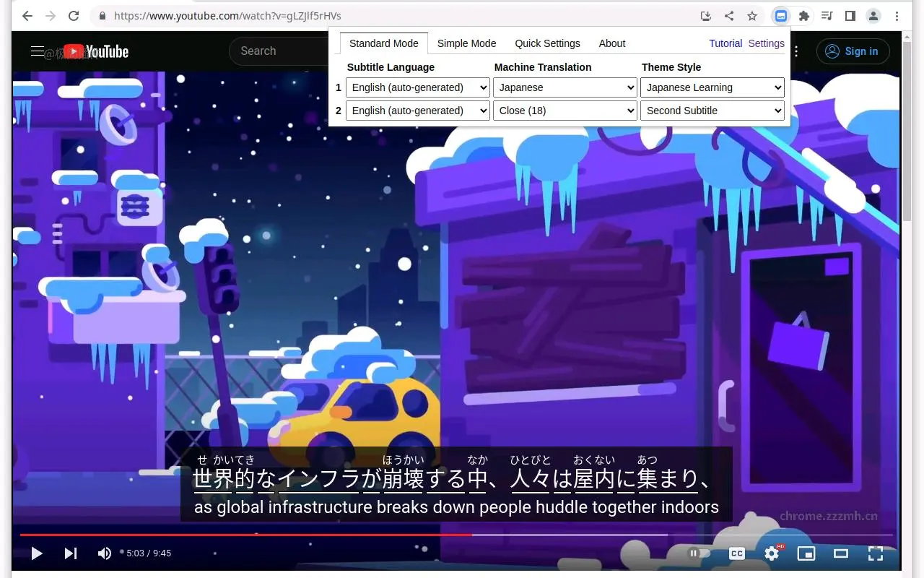This screenshot has width=924, height=578.
Task: Open Second Subtitle theme dropdown
Action: (712, 111)
